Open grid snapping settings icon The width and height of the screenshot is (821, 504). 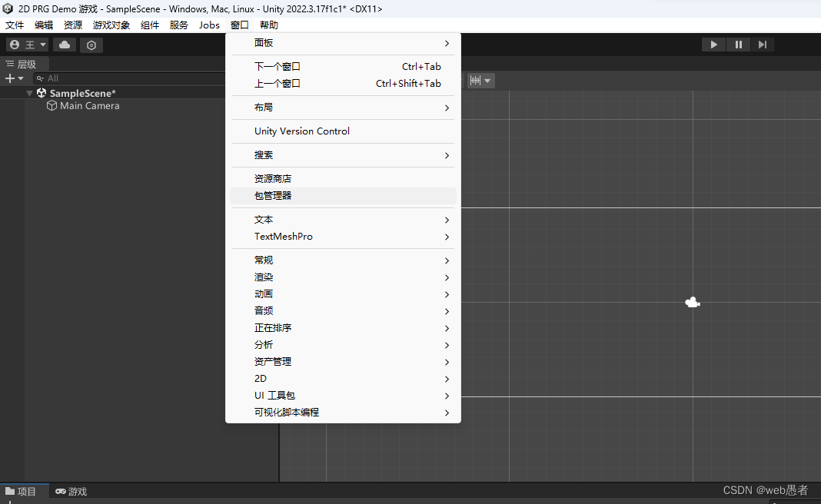[476, 80]
